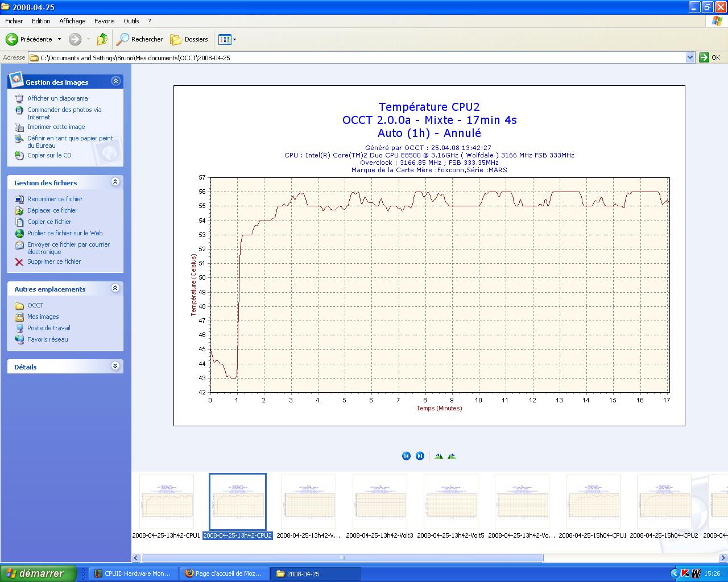Click the Copier ce fichier icon
This screenshot has height=582, width=728.
click(x=19, y=222)
